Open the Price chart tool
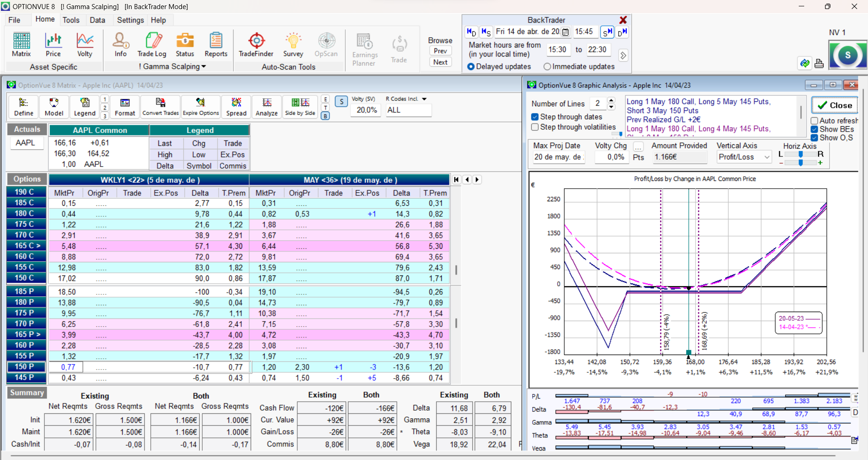868x460 pixels. (x=53, y=44)
